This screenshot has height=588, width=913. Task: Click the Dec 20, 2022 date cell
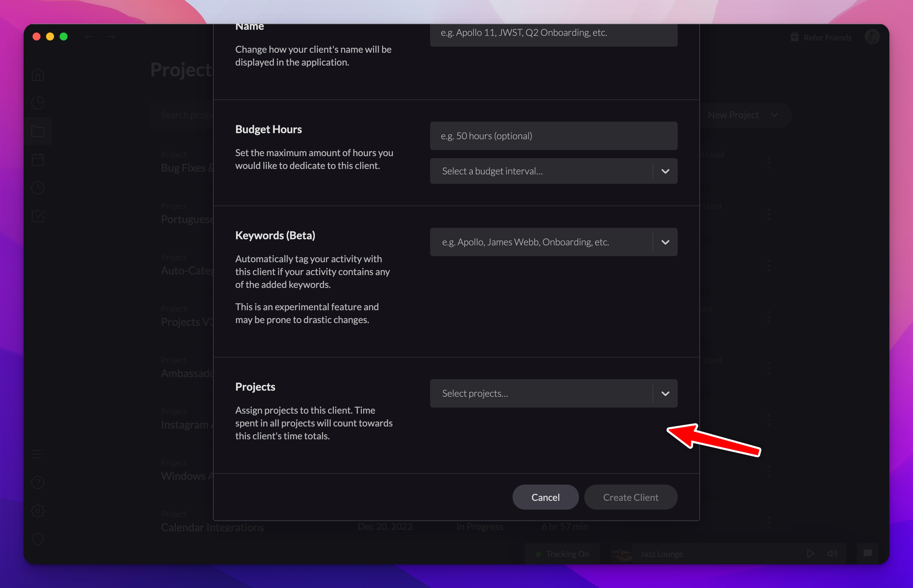(x=385, y=526)
